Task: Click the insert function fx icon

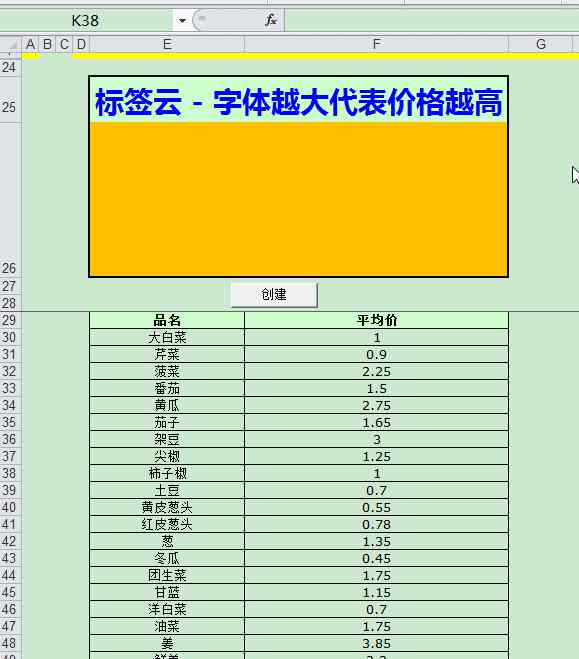Action: pos(271,20)
